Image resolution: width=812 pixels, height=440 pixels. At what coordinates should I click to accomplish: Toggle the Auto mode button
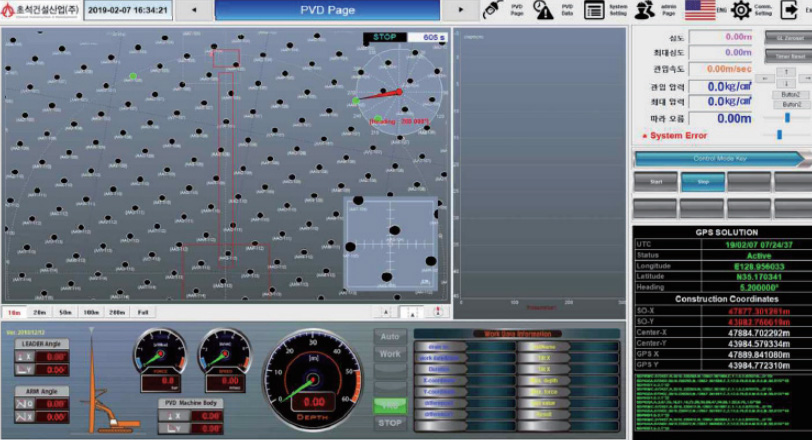(390, 337)
